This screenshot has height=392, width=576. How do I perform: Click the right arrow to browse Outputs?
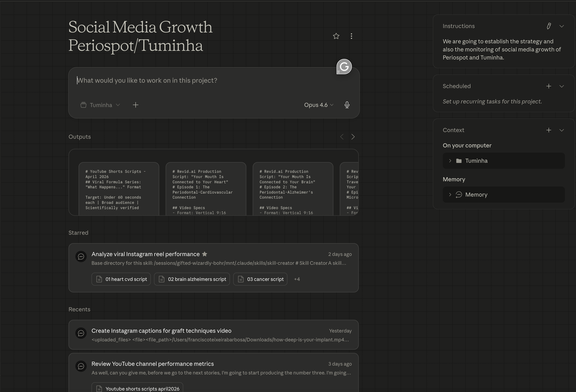point(353,137)
